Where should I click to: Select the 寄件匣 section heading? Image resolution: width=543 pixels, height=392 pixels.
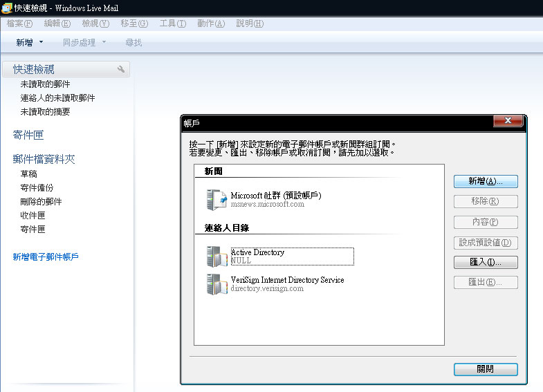coord(28,135)
